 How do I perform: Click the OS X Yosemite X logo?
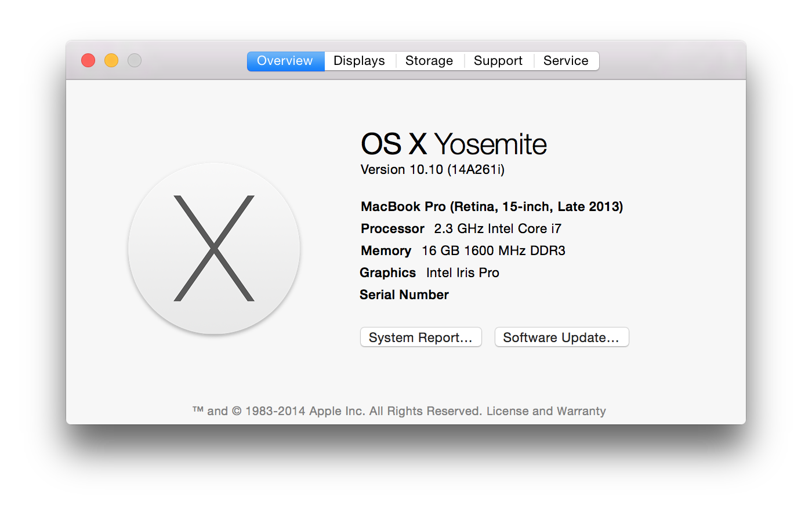pyautogui.click(x=214, y=248)
